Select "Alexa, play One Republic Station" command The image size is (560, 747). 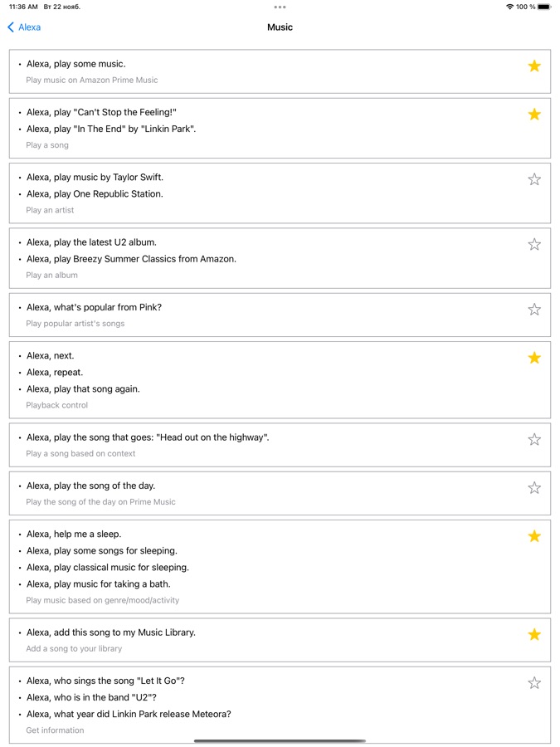[x=95, y=194]
